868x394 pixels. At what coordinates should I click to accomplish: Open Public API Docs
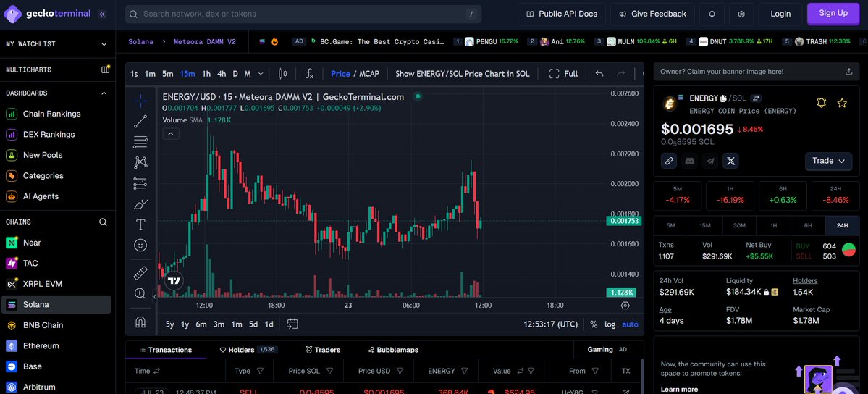tap(561, 14)
